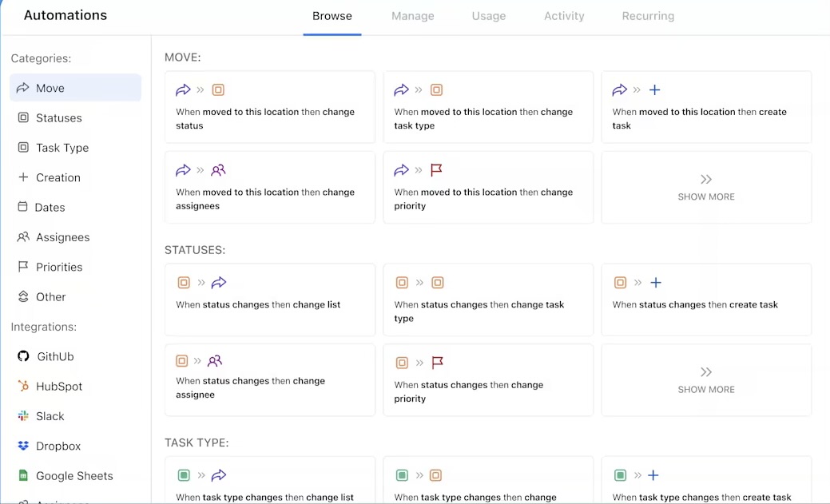Click the Google Sheets icon
The width and height of the screenshot is (830, 504).
point(23,476)
